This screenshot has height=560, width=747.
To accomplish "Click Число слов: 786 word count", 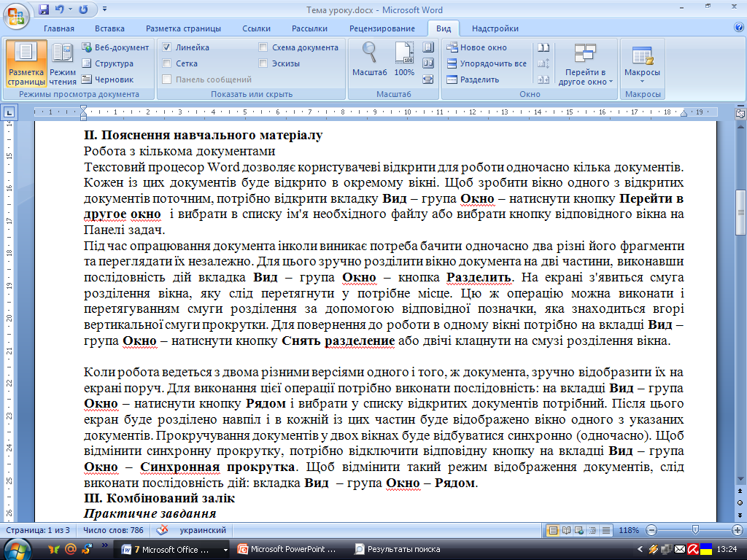I will 113,530.
